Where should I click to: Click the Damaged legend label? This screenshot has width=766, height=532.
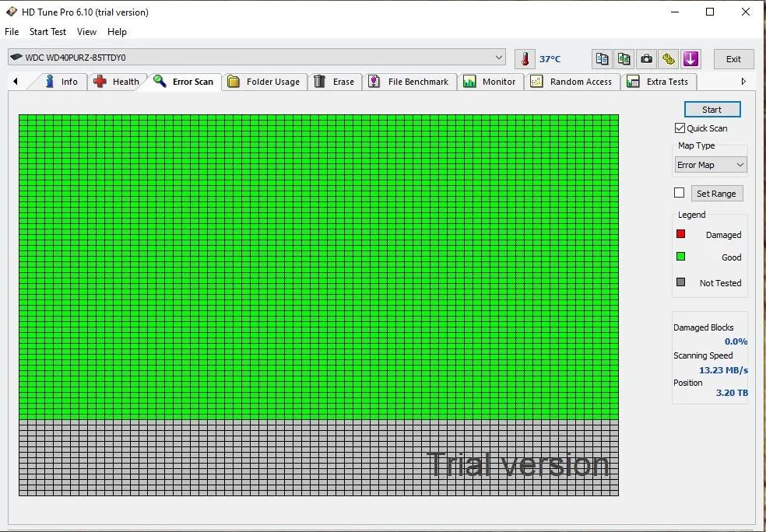click(x=723, y=235)
